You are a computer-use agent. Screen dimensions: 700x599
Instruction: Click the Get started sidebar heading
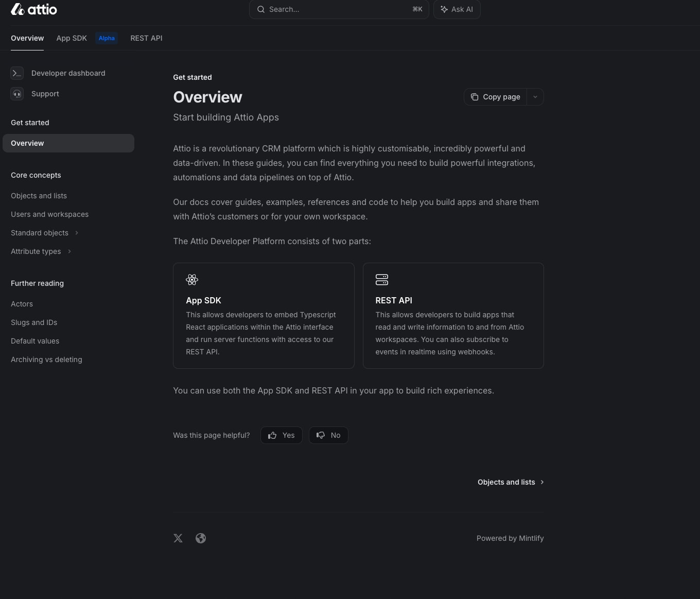30,123
